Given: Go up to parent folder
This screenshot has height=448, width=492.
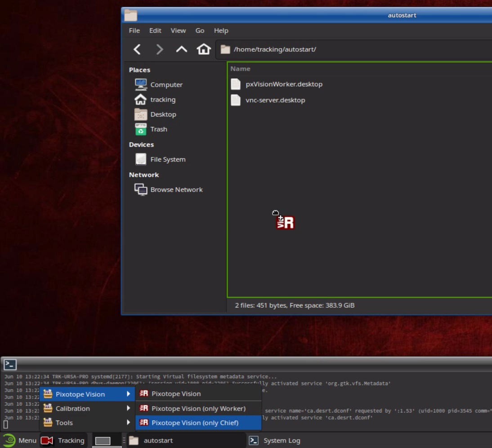Looking at the screenshot, I should (181, 49).
